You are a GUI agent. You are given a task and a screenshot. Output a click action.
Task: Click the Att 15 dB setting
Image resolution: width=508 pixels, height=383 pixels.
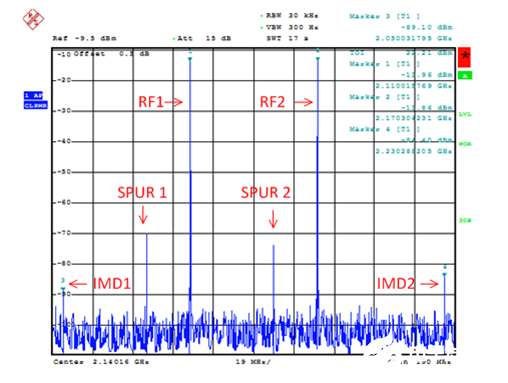(x=202, y=38)
